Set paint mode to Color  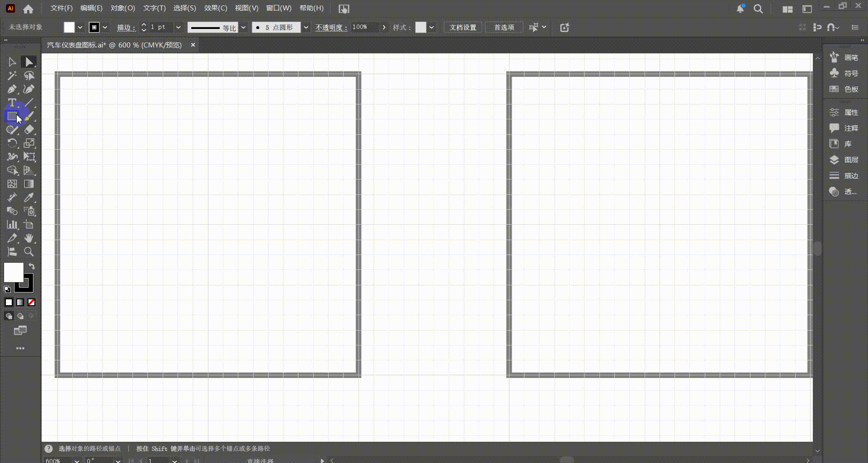click(x=9, y=302)
